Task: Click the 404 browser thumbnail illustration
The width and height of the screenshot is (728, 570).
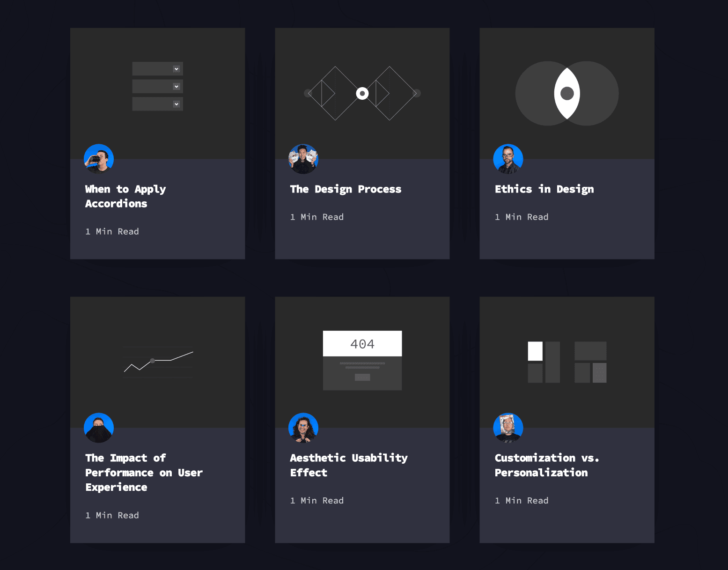Action: point(362,360)
